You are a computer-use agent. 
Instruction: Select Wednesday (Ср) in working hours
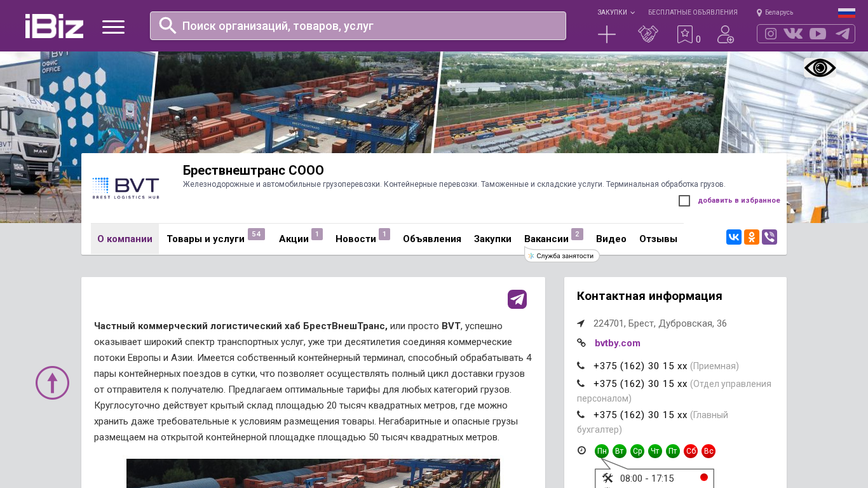click(x=637, y=451)
